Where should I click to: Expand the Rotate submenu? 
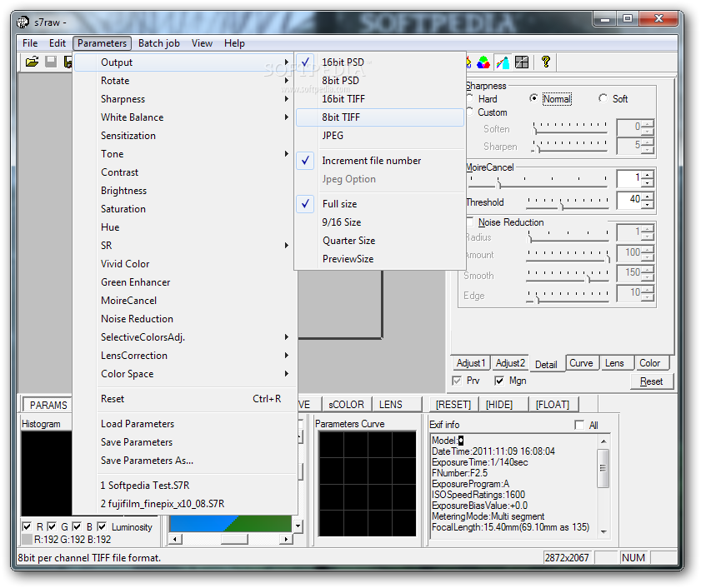click(185, 81)
